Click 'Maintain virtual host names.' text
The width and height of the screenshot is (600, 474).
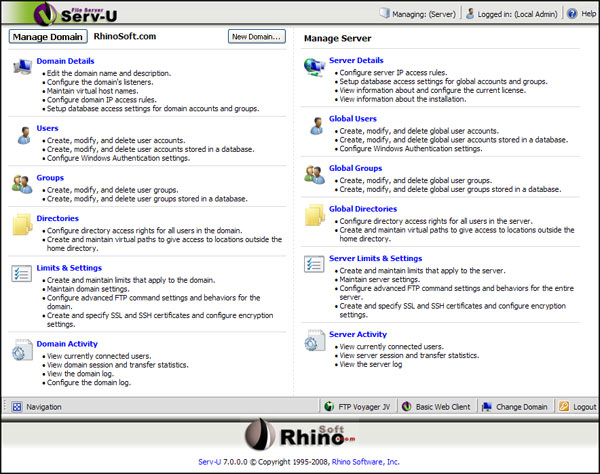(x=93, y=91)
